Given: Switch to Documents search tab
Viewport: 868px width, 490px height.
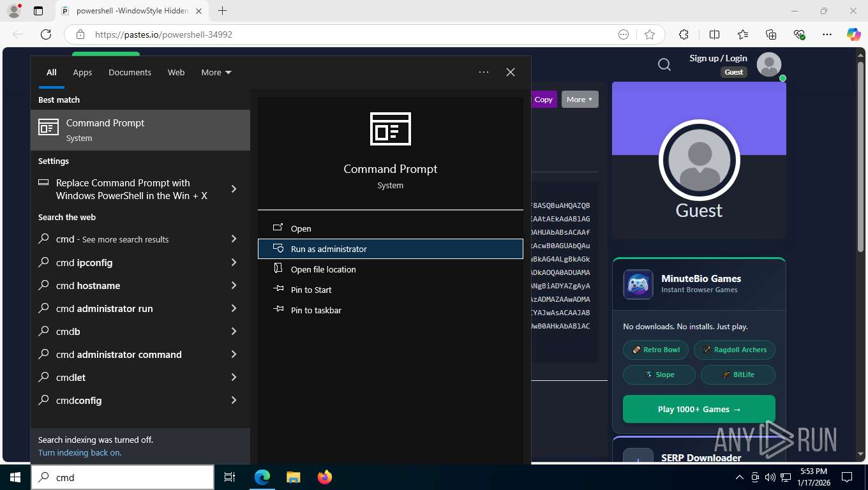Looking at the screenshot, I should (130, 72).
